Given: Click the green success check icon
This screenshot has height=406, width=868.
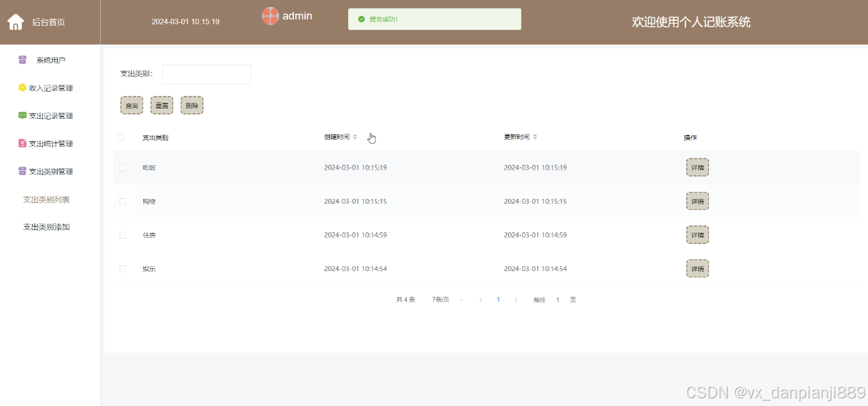Looking at the screenshot, I should point(361,19).
